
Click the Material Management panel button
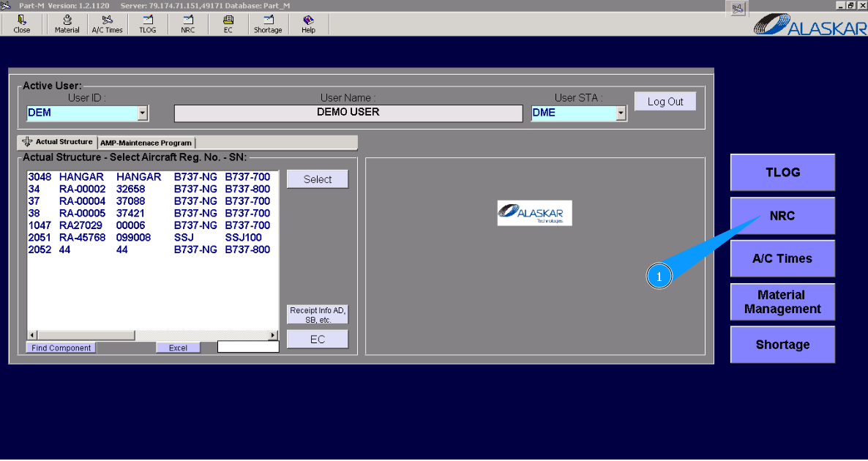click(x=782, y=302)
